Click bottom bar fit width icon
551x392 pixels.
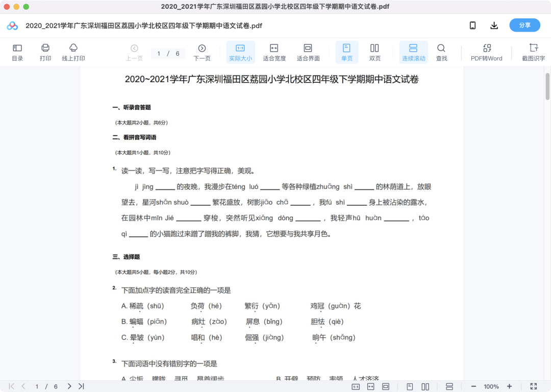click(x=371, y=387)
